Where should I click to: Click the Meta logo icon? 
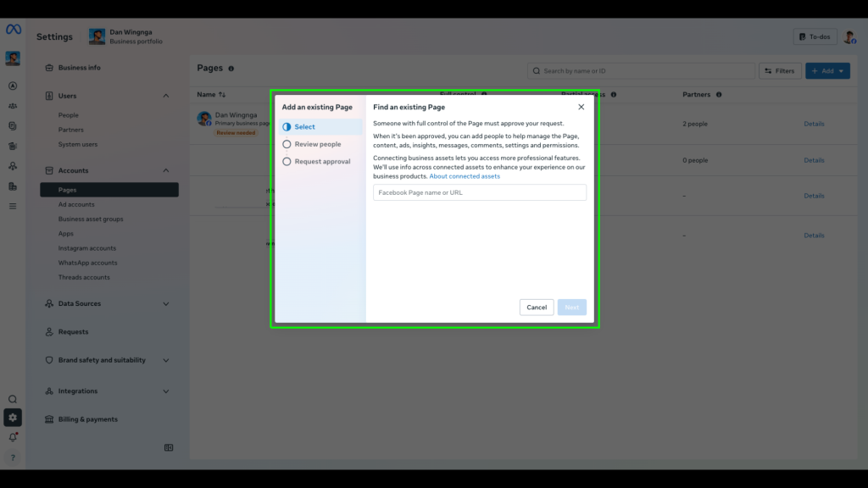(14, 30)
